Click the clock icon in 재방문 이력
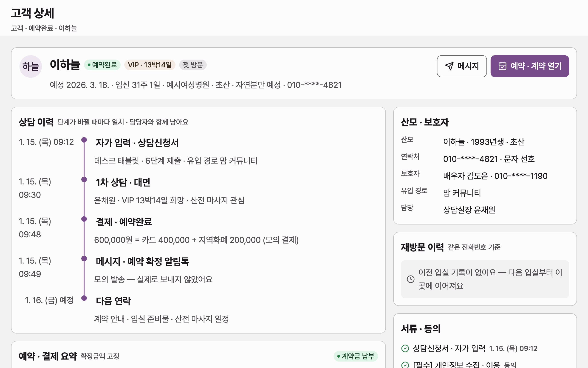This screenshot has width=588, height=368. click(411, 279)
